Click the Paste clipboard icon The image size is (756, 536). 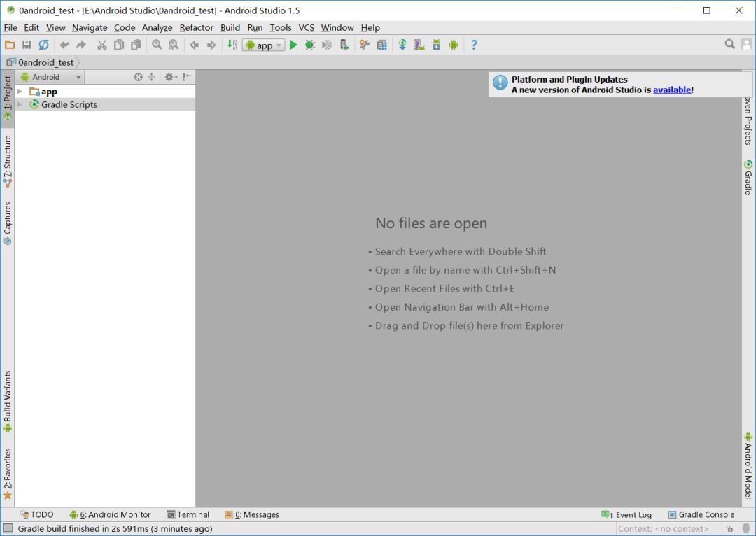(x=136, y=45)
